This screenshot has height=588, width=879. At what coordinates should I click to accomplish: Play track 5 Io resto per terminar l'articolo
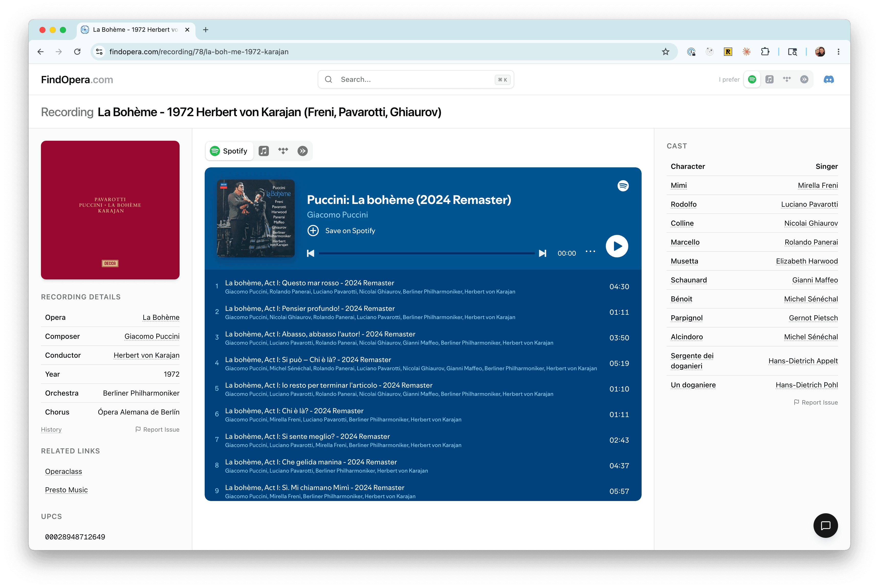[423, 389]
